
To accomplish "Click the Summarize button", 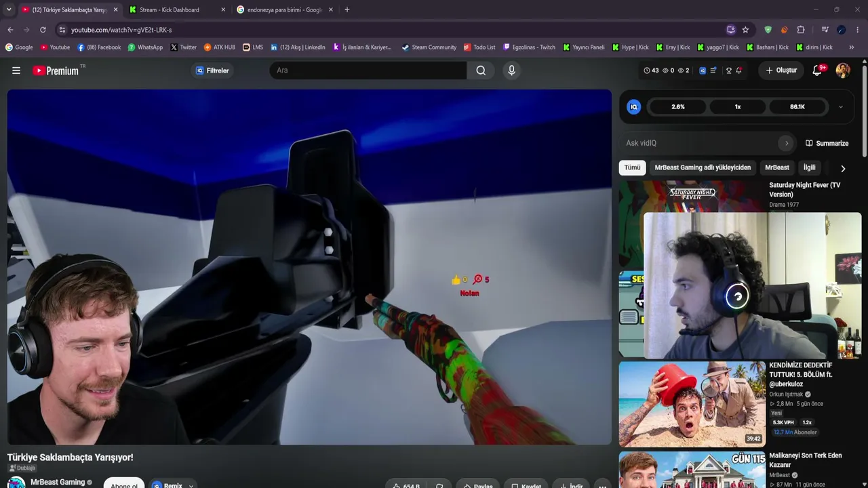I will point(827,143).
